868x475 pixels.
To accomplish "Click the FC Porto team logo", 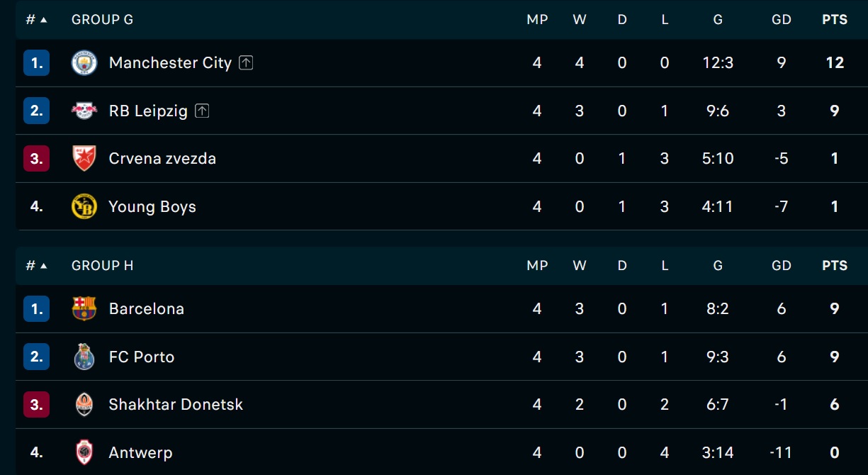I will pyautogui.click(x=84, y=357).
